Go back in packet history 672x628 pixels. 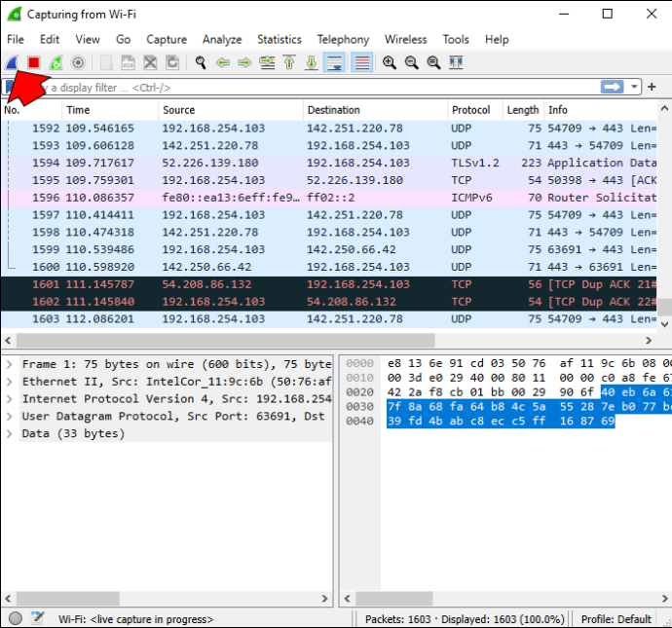[x=222, y=63]
